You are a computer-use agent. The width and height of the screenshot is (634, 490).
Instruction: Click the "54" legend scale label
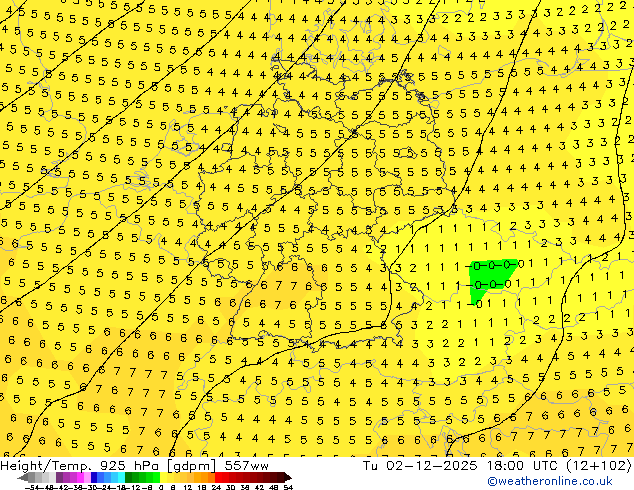(x=288, y=487)
